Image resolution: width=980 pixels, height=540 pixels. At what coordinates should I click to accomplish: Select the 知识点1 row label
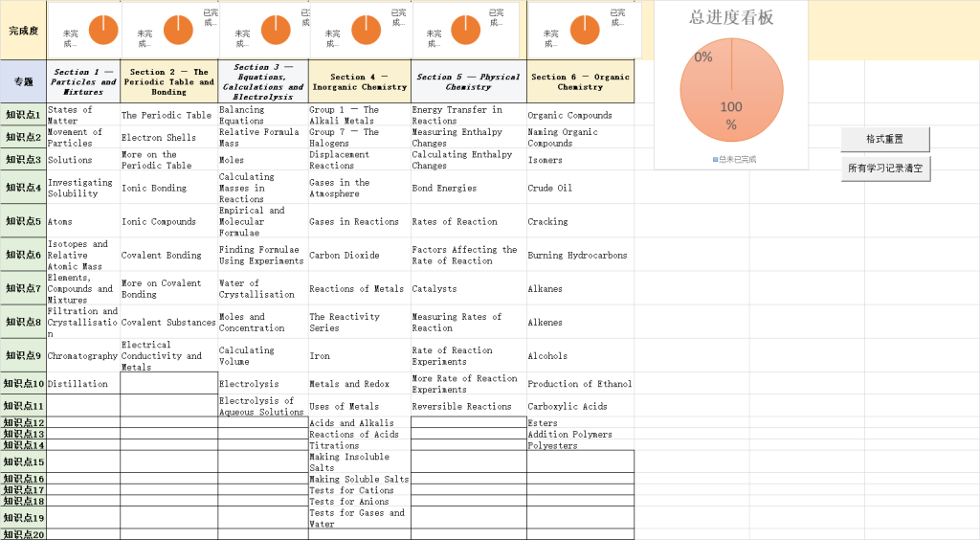tap(23, 115)
